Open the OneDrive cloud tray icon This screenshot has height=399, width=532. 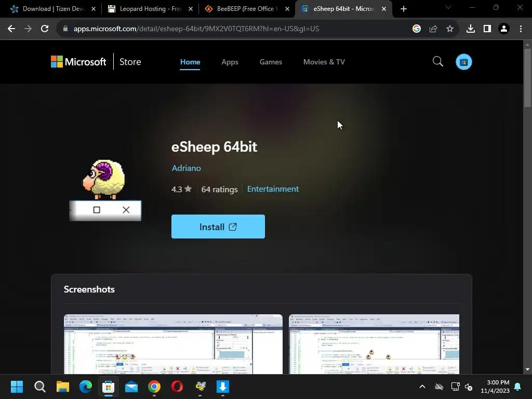[439, 387]
